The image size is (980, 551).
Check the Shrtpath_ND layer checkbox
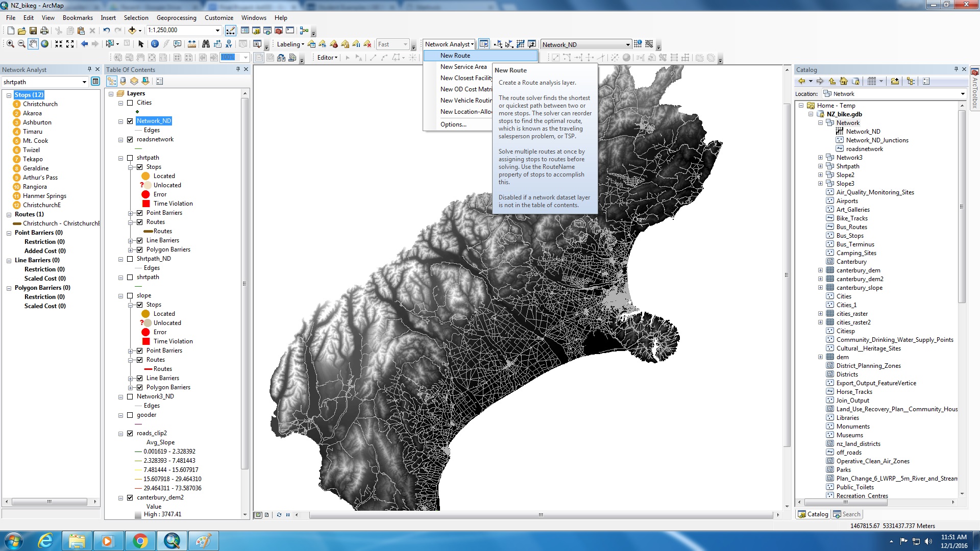[130, 259]
